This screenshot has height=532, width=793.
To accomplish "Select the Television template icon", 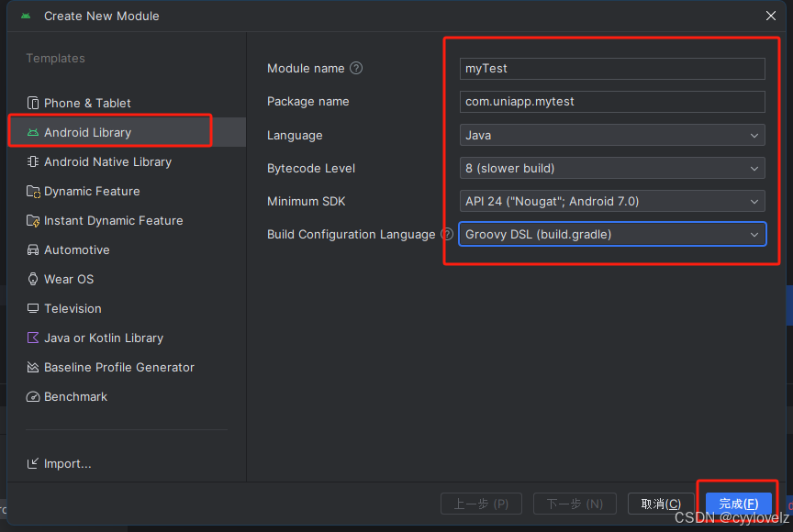I will click(x=33, y=308).
